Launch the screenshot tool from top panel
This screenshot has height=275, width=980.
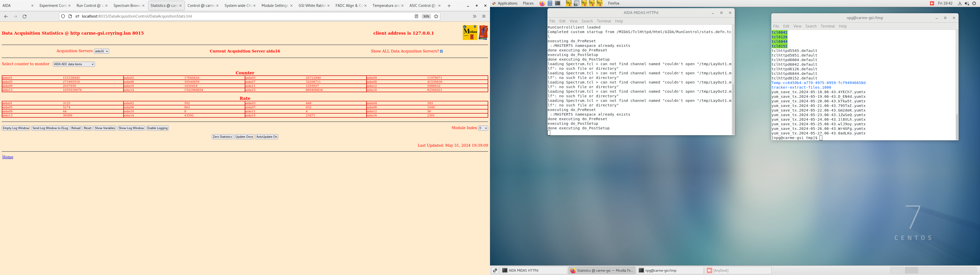(x=576, y=3)
